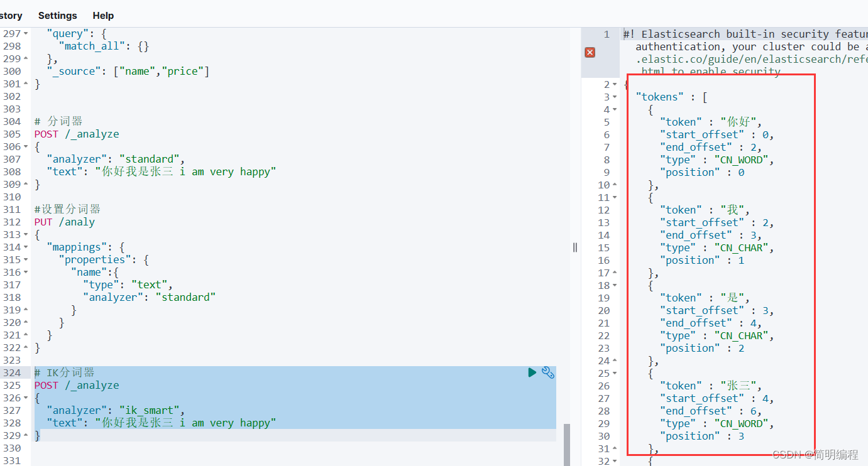Click "type" : "CN_CHAR" on response line 15

(x=717, y=247)
